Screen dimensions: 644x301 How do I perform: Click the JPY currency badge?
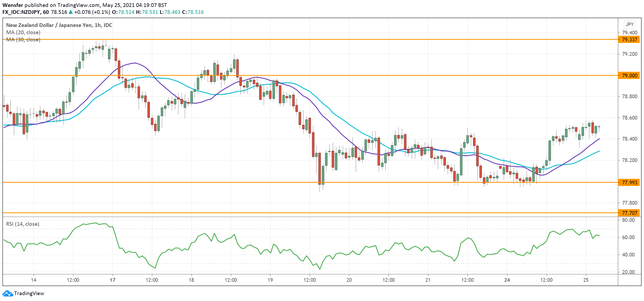coord(629,24)
